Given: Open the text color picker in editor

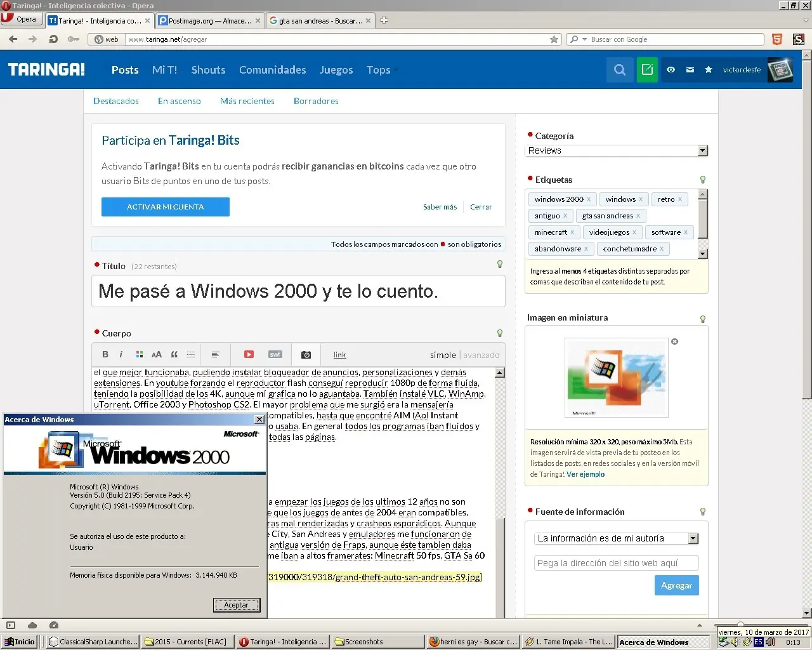Looking at the screenshot, I should click(x=139, y=355).
